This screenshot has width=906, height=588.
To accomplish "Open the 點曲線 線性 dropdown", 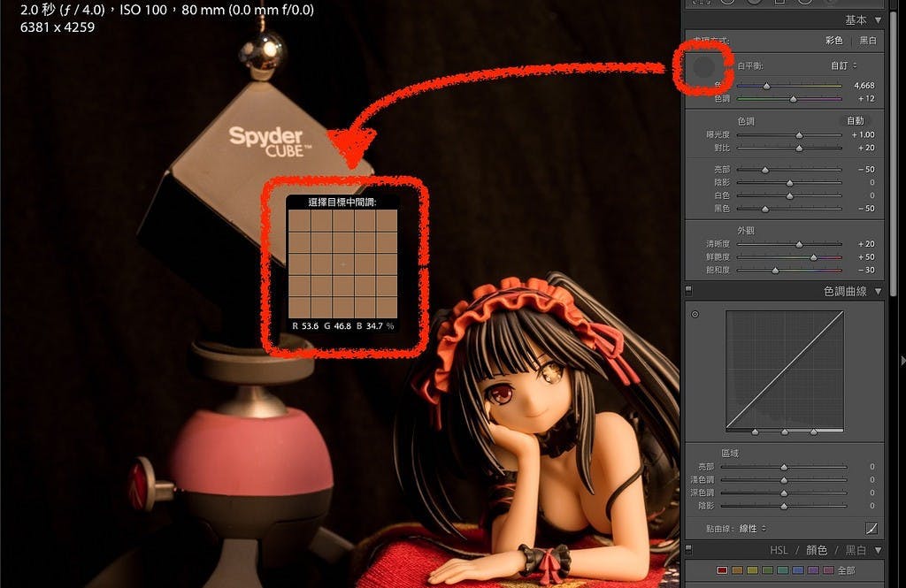I will click(x=753, y=529).
